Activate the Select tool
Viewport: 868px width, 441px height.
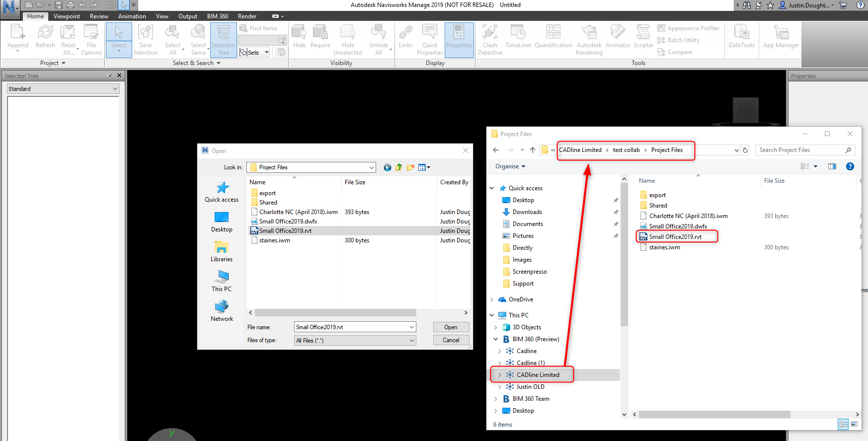pos(119,39)
